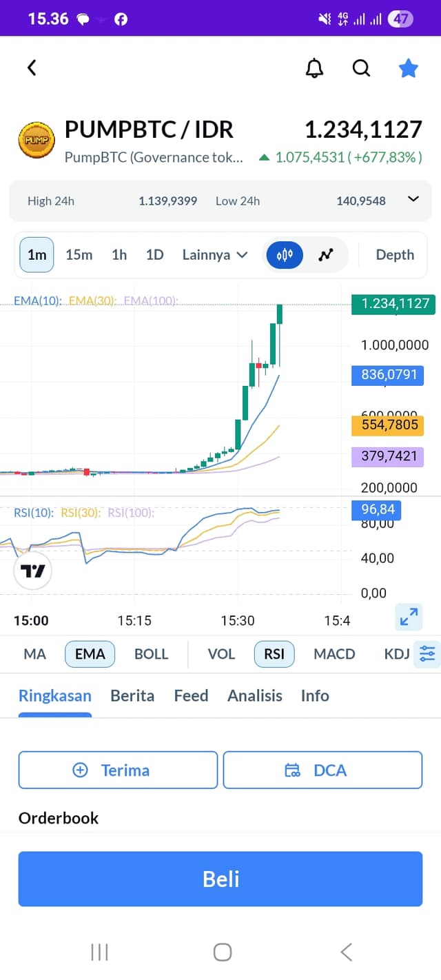Toggle the BOLL indicator
Viewport: 441px width, 980px height.
pyautogui.click(x=151, y=654)
